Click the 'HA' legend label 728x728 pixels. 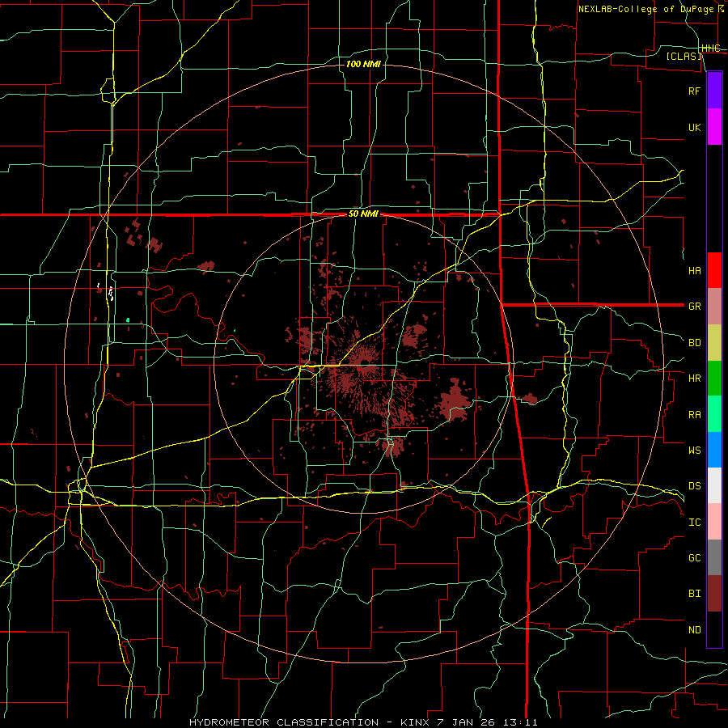click(694, 271)
